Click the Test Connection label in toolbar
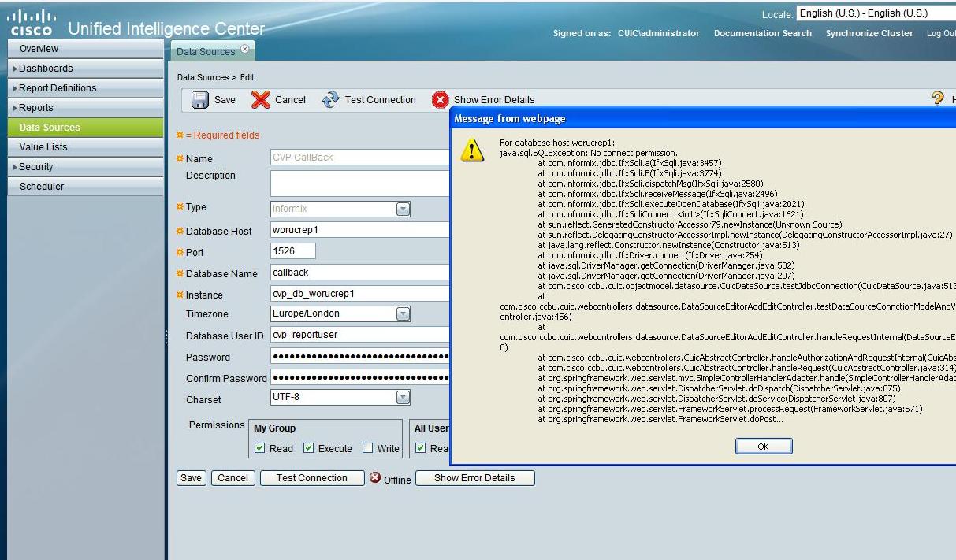The height and width of the screenshot is (560, 956). (x=380, y=100)
